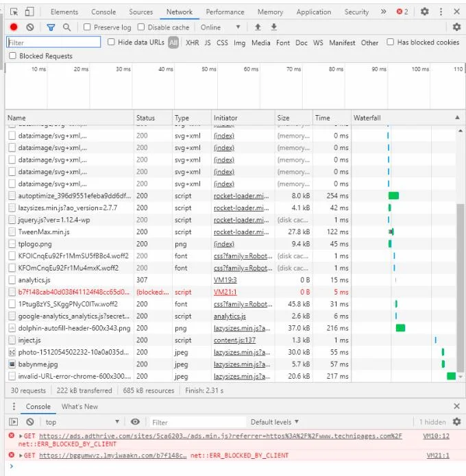Activate the inspect element picker icon
This screenshot has width=466, height=476.
coord(14,12)
